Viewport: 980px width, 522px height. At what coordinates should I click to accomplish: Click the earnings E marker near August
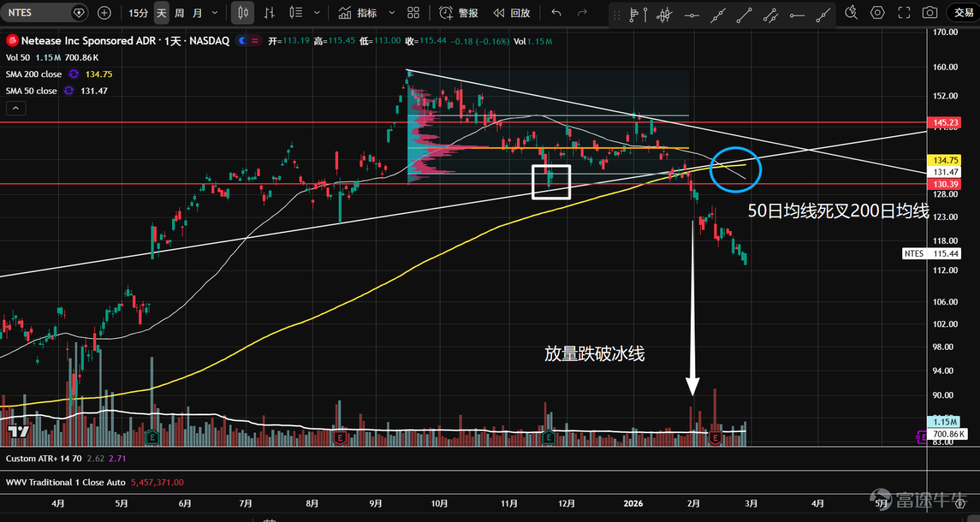[340, 437]
